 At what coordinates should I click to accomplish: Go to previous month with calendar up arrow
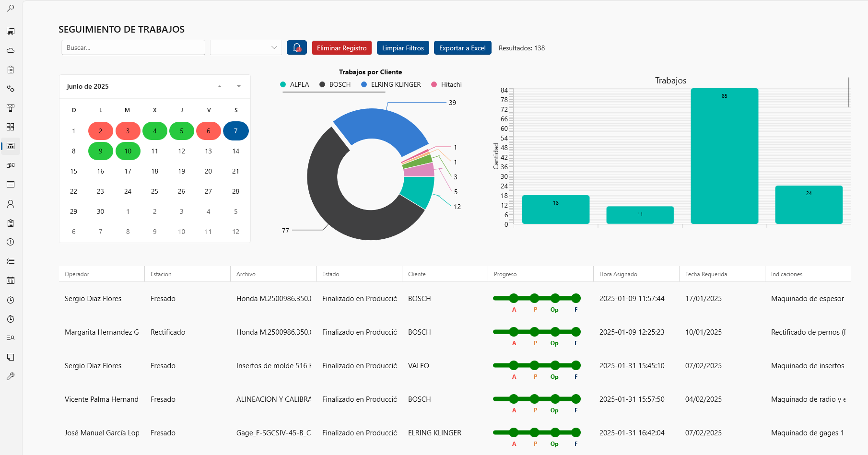click(220, 87)
